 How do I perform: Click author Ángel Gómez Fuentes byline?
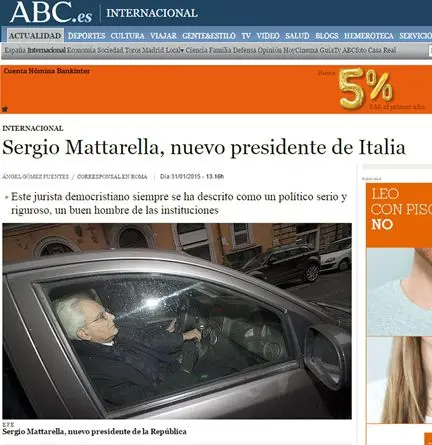35,177
